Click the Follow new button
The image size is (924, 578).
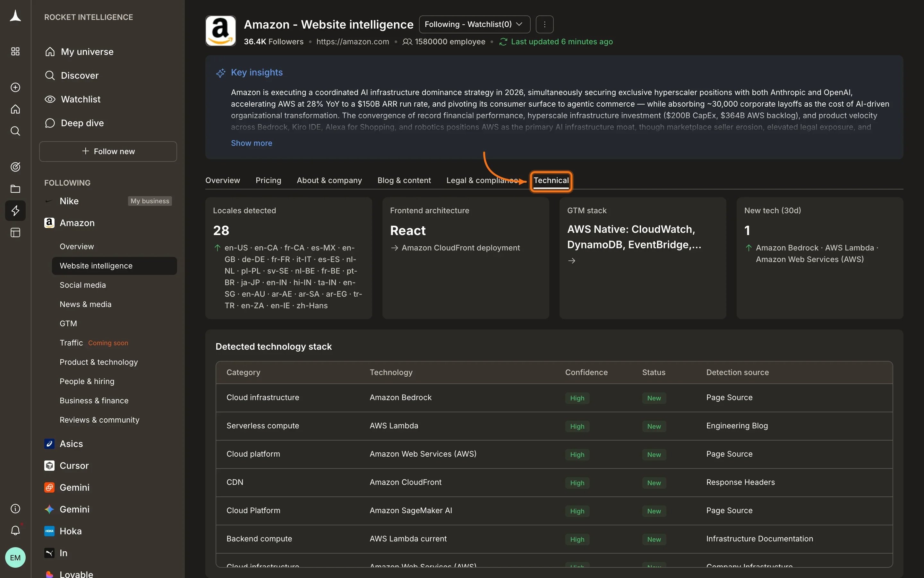(108, 151)
